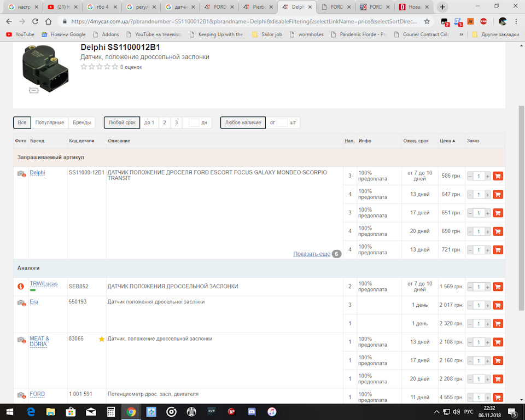Add TRW/Lucas SEB852 1 569 грн. to cart

coord(498,287)
